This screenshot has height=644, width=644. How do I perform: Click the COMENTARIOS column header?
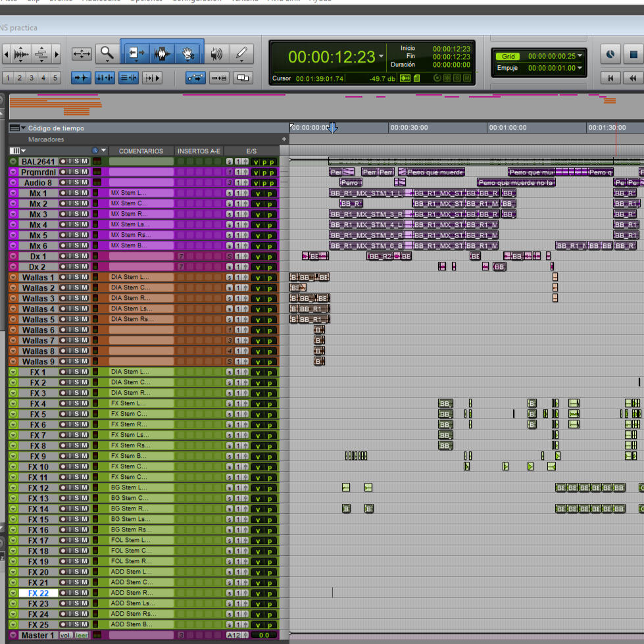[x=141, y=151]
